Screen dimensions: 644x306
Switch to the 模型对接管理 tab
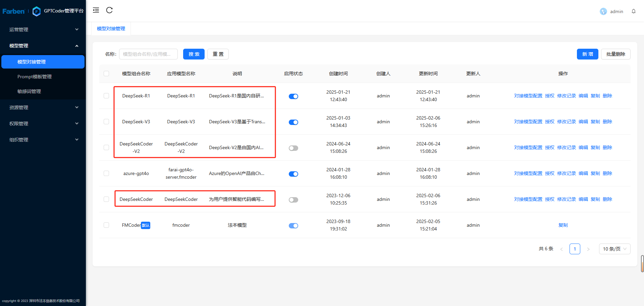pyautogui.click(x=111, y=28)
